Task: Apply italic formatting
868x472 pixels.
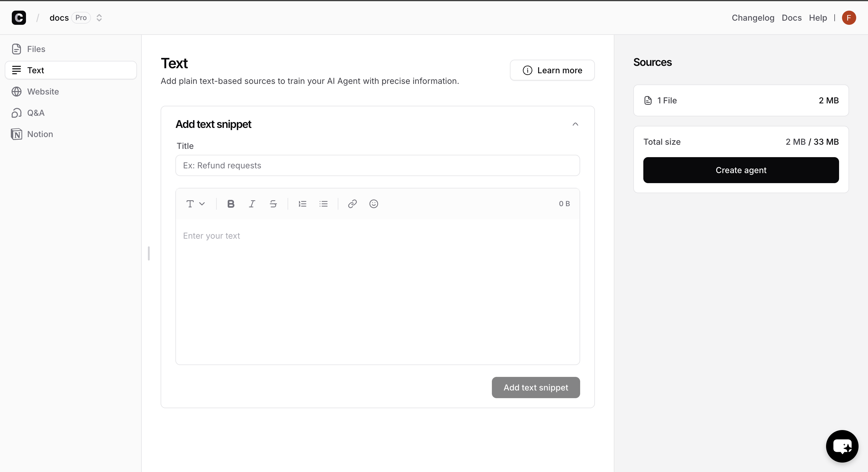Action: tap(252, 204)
